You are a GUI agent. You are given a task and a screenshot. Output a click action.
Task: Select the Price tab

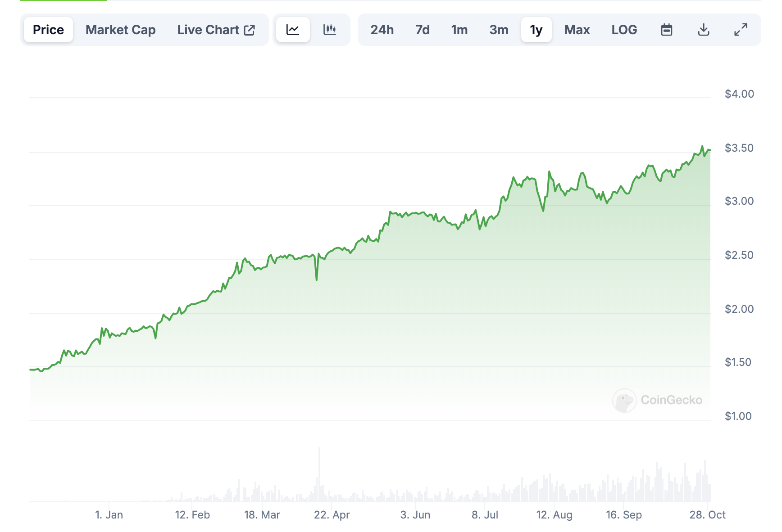48,30
